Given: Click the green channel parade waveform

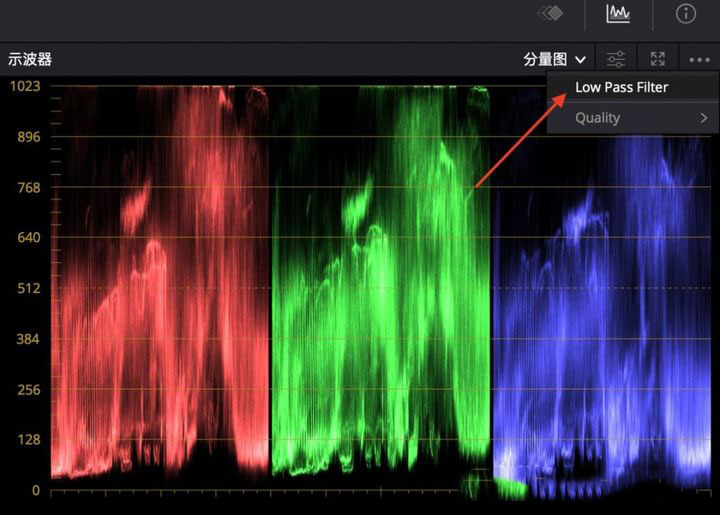Looking at the screenshot, I should pyautogui.click(x=381, y=282).
